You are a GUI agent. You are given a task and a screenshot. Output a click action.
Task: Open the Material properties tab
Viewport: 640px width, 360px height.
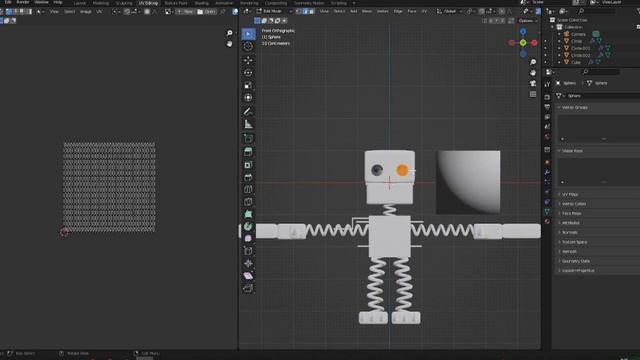(547, 222)
